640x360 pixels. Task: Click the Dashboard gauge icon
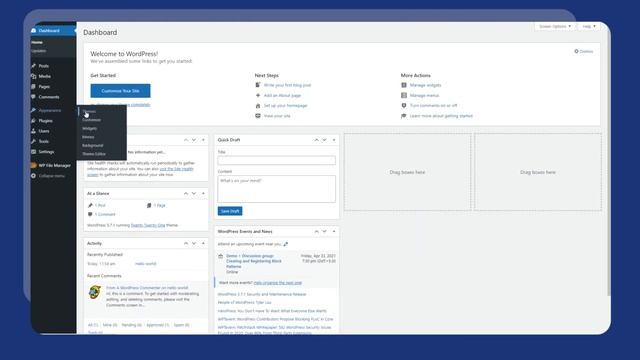click(33, 31)
